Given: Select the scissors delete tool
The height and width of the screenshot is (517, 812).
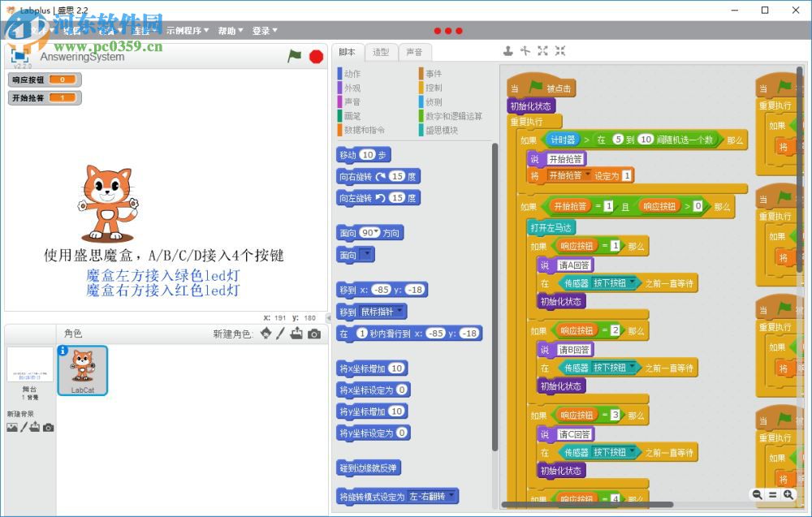Looking at the screenshot, I should coord(525,50).
